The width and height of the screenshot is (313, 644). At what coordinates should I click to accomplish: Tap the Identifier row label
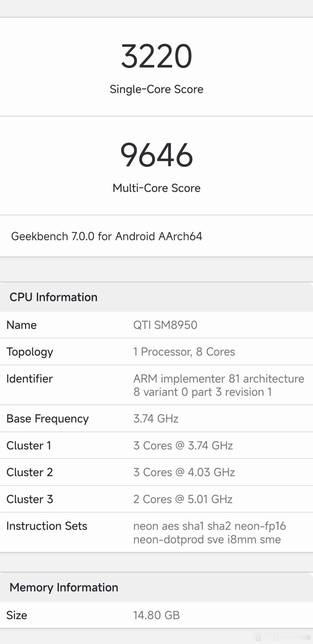(30, 379)
